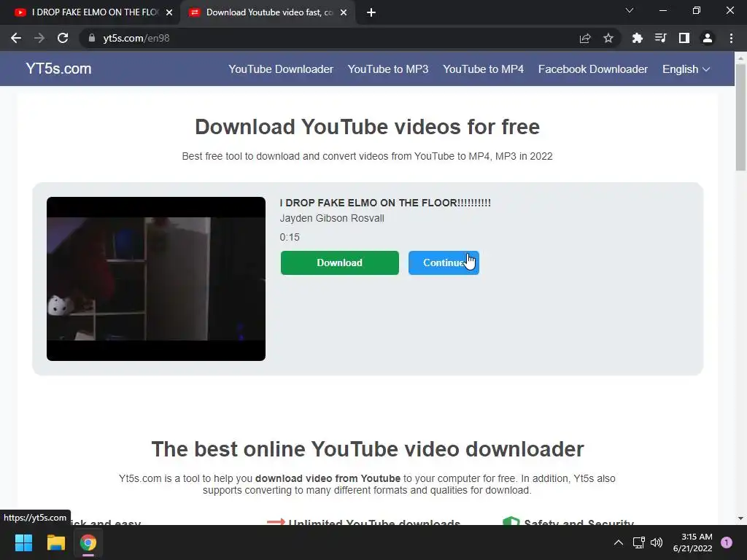Open Facebook Downloader nav link
Screen dimensions: 747x560
point(592,69)
